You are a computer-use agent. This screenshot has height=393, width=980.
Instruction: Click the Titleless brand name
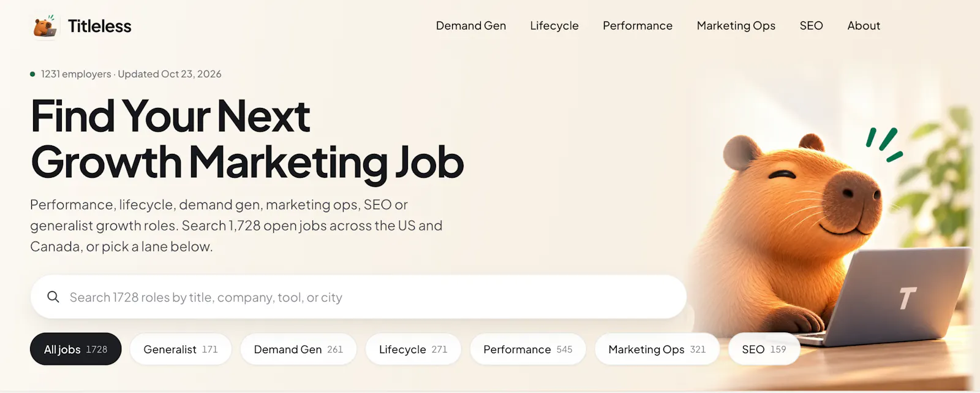(99, 26)
